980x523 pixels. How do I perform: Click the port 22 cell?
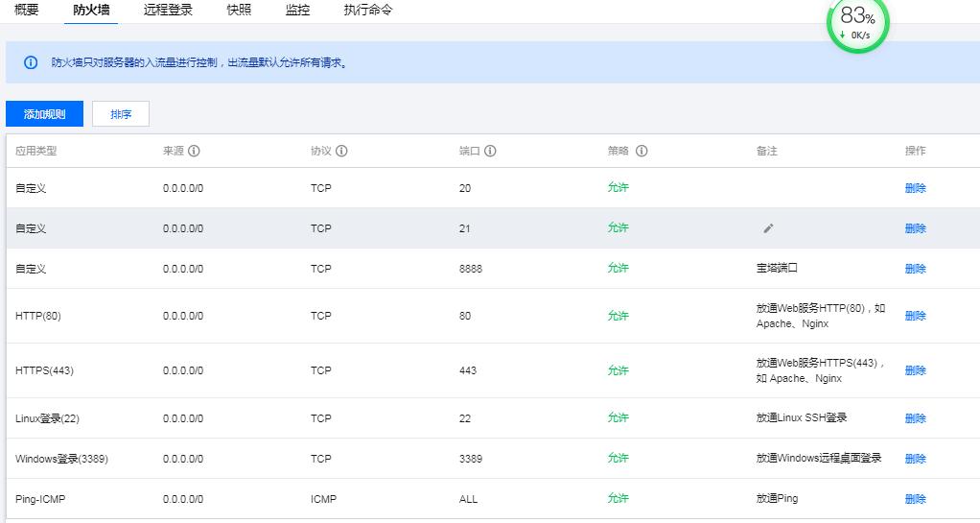click(x=465, y=418)
